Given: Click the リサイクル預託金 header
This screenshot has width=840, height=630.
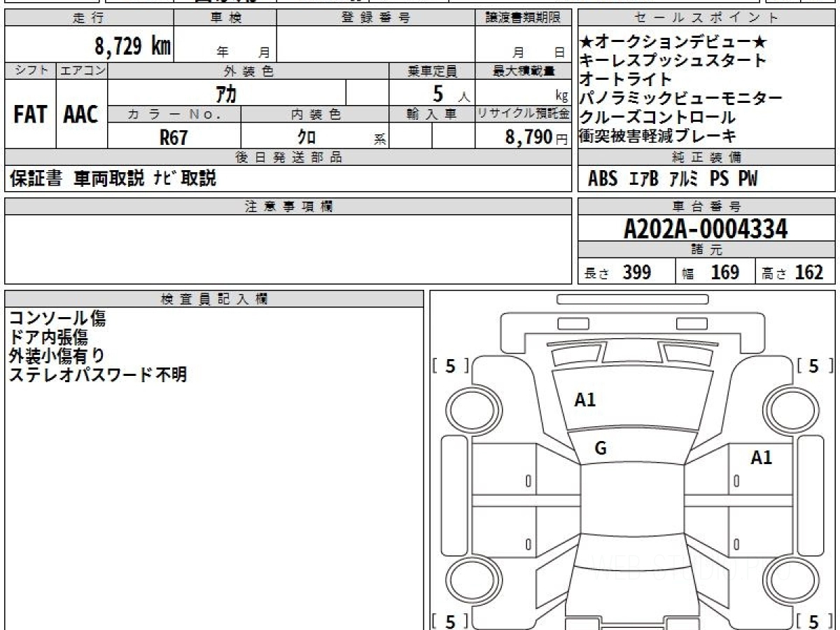Looking at the screenshot, I should click(523, 114).
